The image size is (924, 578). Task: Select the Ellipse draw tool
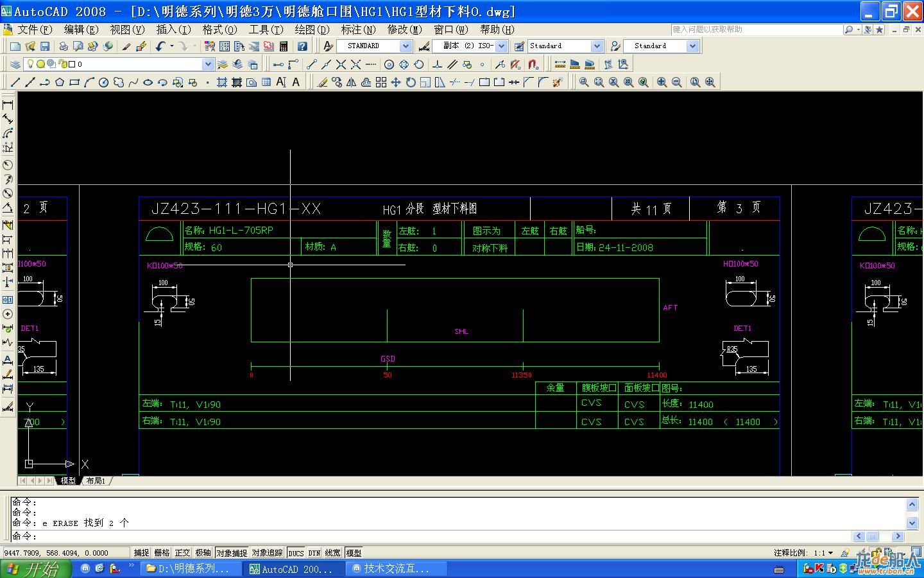148,82
